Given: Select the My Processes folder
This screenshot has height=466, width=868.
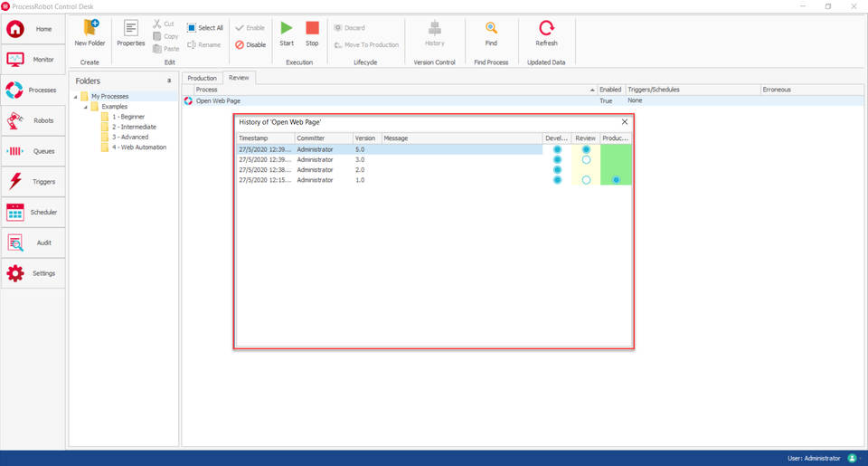Looking at the screenshot, I should pyautogui.click(x=109, y=97).
